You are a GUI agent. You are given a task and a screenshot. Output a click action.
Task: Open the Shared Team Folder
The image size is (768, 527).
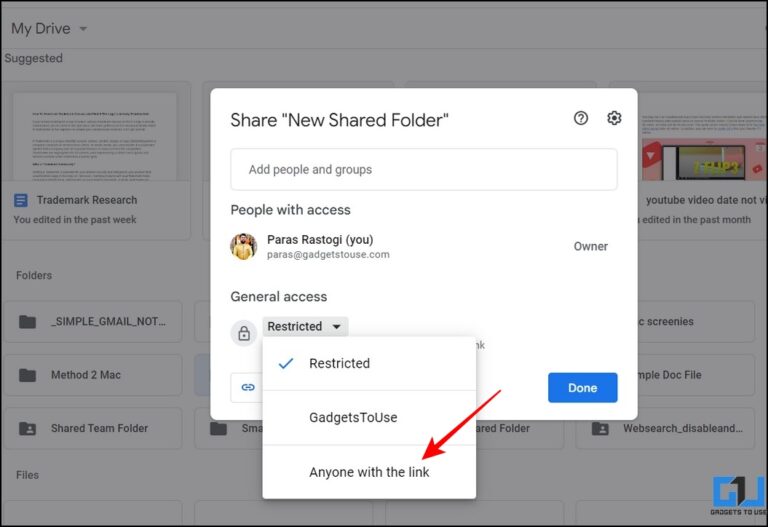pyautogui.click(x=93, y=429)
